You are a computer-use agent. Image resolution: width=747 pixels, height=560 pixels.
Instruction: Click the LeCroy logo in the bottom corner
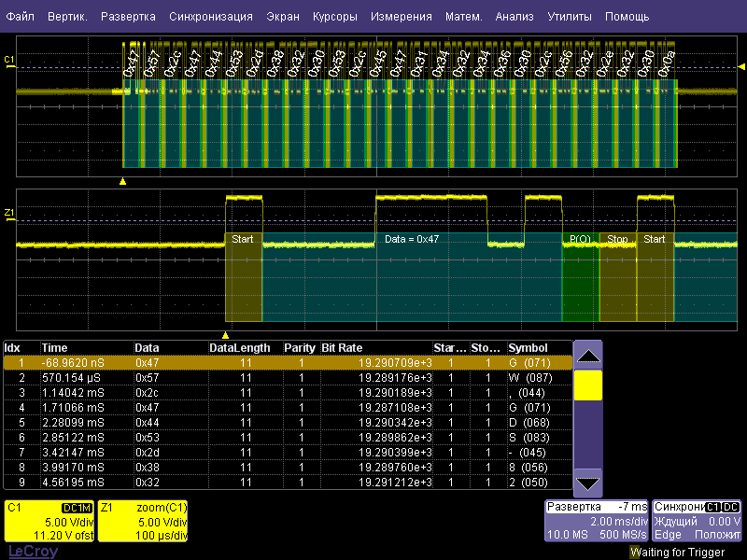pyautogui.click(x=33, y=552)
